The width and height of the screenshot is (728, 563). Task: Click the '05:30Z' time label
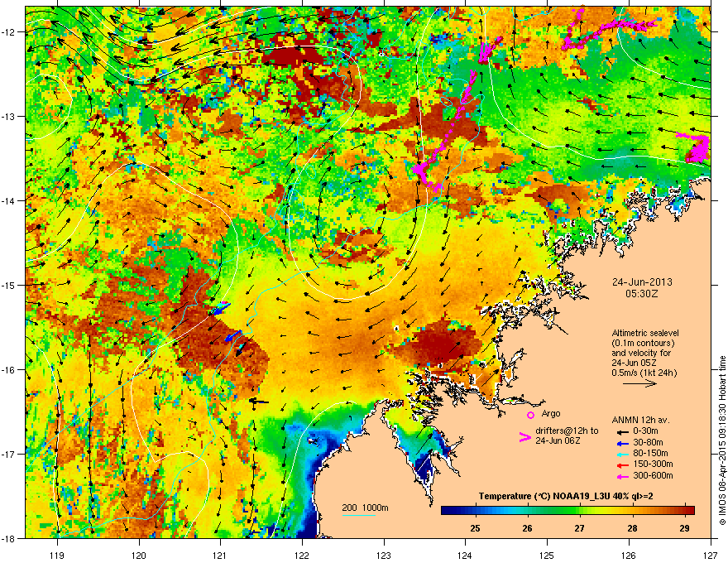[x=642, y=294]
